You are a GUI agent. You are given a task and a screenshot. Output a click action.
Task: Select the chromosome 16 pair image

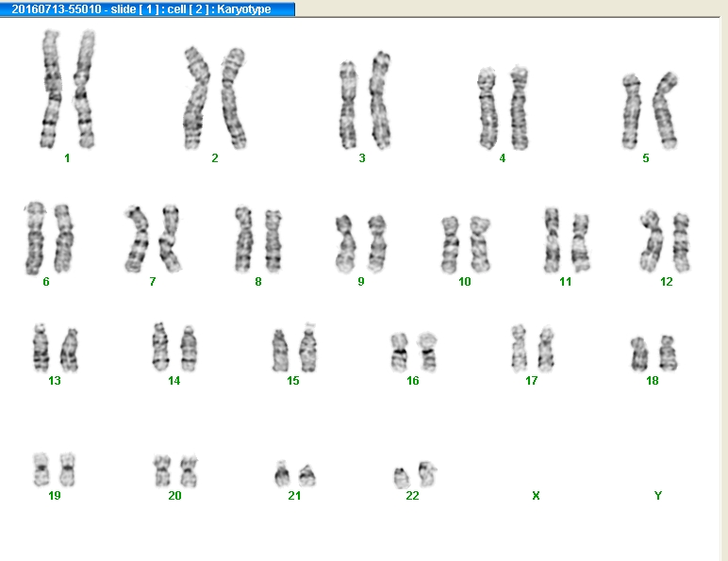(414, 352)
